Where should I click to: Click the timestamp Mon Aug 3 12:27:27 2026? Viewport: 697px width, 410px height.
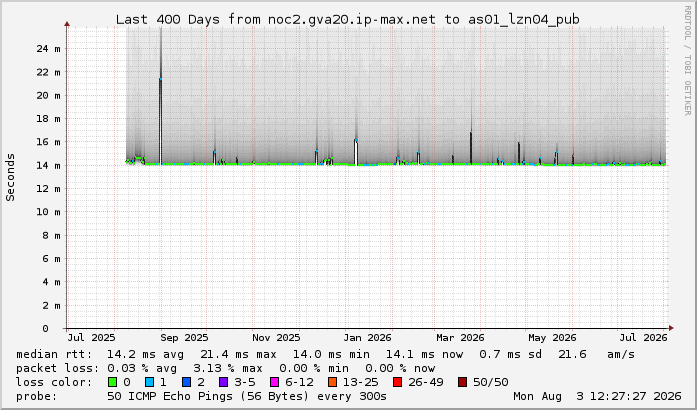tap(597, 396)
